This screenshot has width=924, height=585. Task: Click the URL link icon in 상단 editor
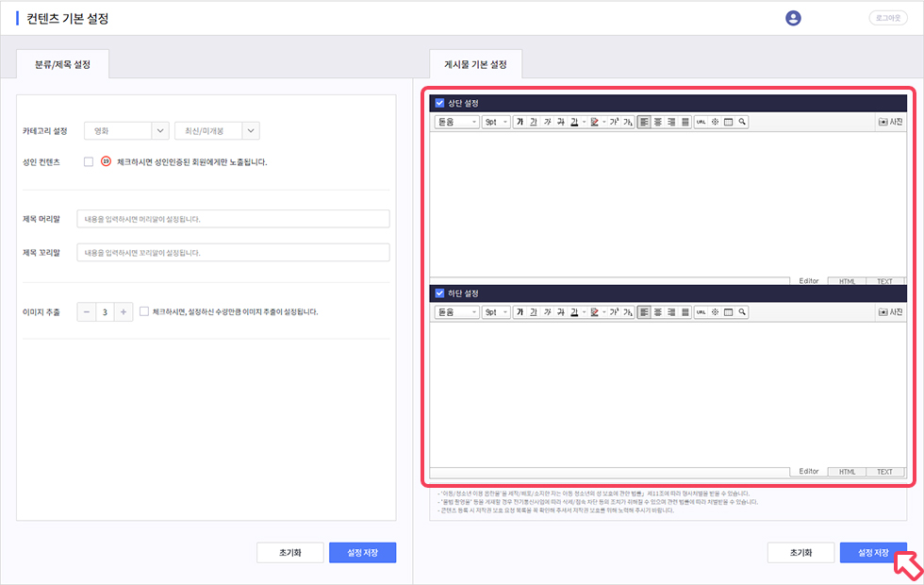[x=701, y=122]
